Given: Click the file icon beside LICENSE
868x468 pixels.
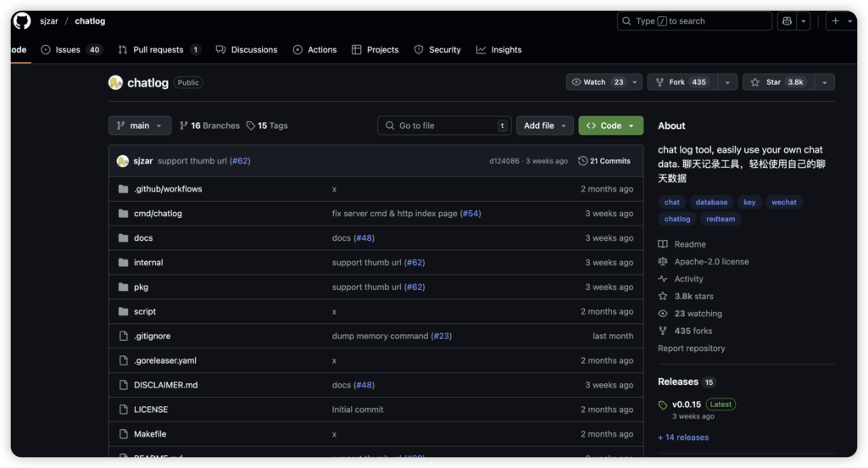Looking at the screenshot, I should coord(124,409).
